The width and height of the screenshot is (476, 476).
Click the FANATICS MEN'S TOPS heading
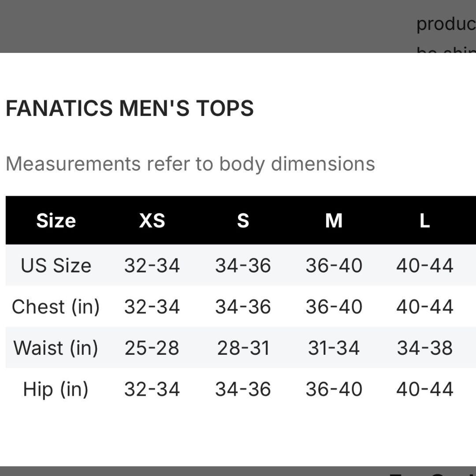coord(130,108)
